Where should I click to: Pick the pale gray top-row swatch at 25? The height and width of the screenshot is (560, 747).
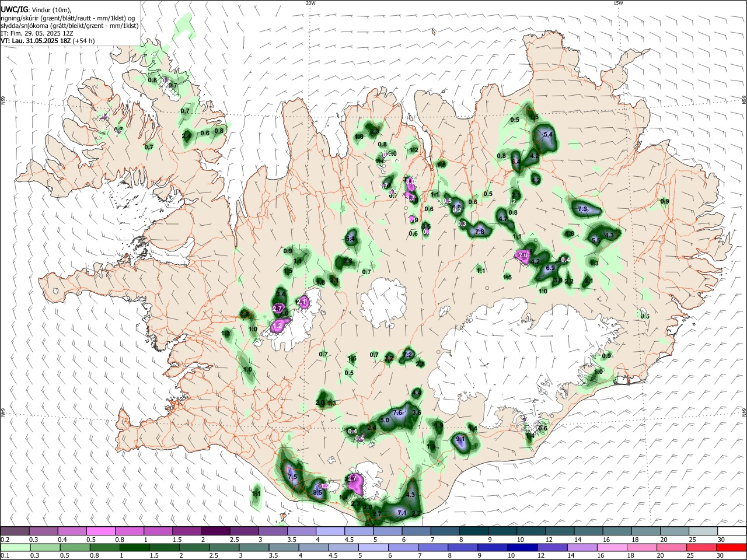(703, 531)
